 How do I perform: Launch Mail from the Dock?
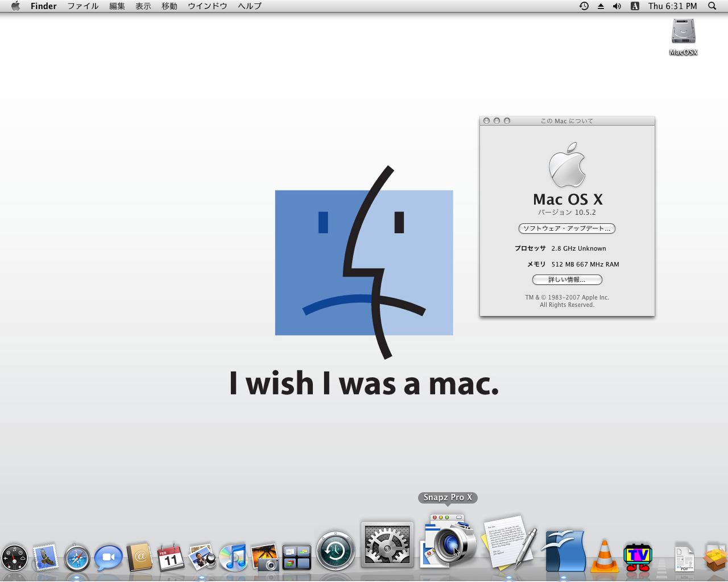coord(45,557)
